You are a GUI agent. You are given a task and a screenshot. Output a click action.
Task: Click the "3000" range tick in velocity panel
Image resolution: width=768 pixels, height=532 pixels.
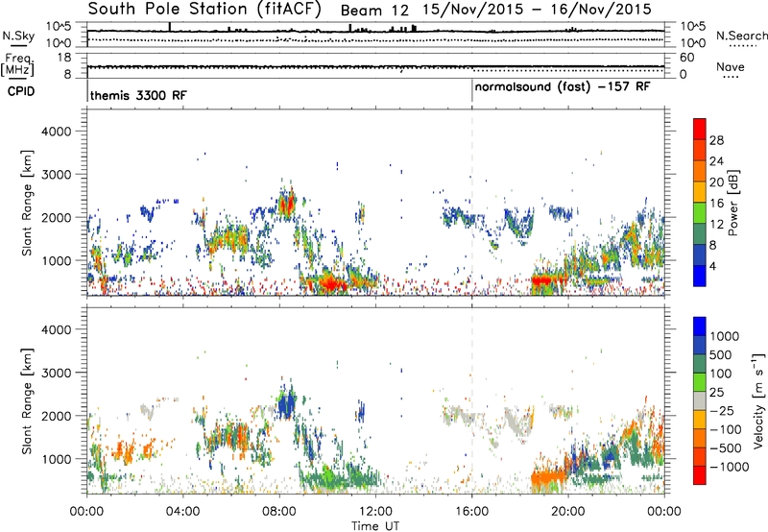56,373
